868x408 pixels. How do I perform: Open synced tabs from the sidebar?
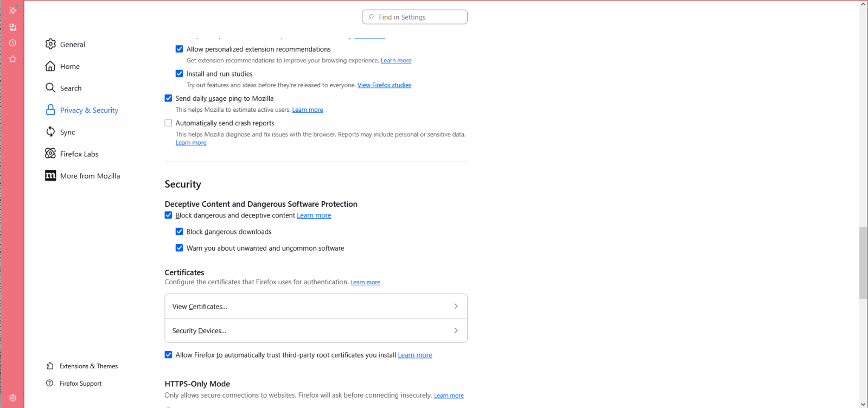pos(12,27)
